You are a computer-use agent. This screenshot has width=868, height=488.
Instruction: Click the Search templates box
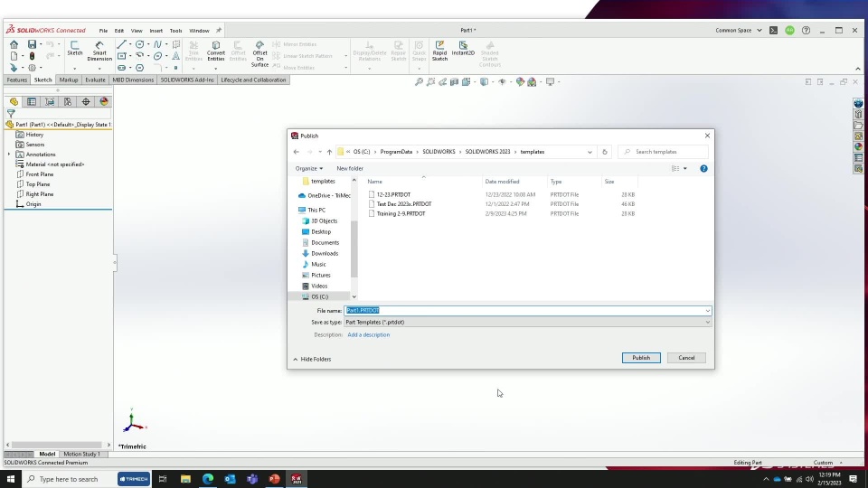click(663, 152)
